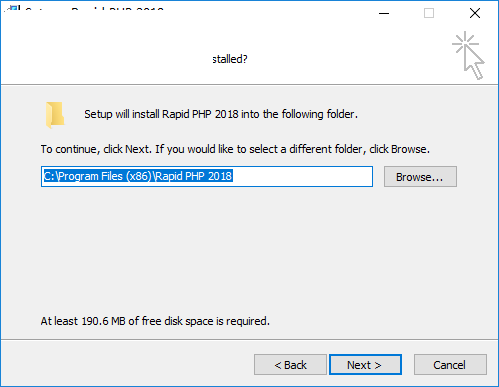Click the header text ending in 'stalled?'
The height and width of the screenshot is (387, 499).
(230, 59)
